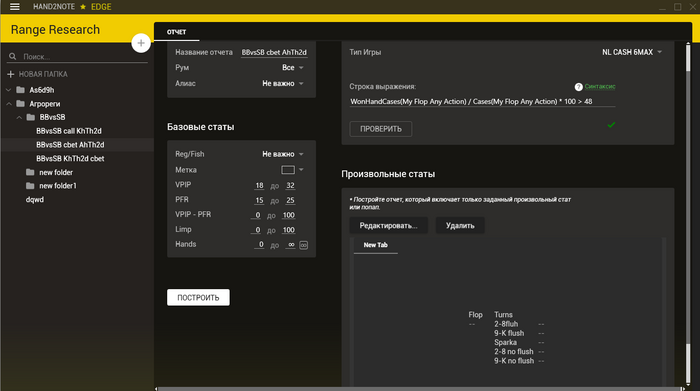
Task: Open the Reg/Fish dropdown
Action: click(x=283, y=154)
